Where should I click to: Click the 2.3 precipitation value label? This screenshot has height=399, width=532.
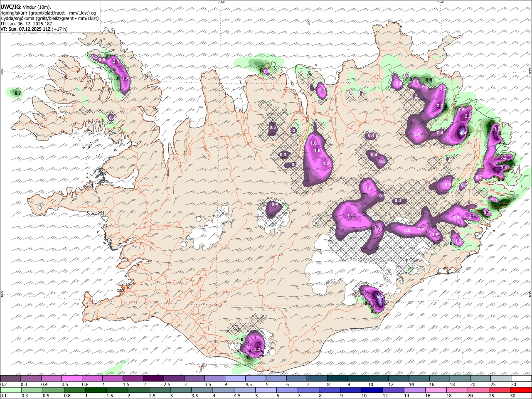tap(468, 116)
